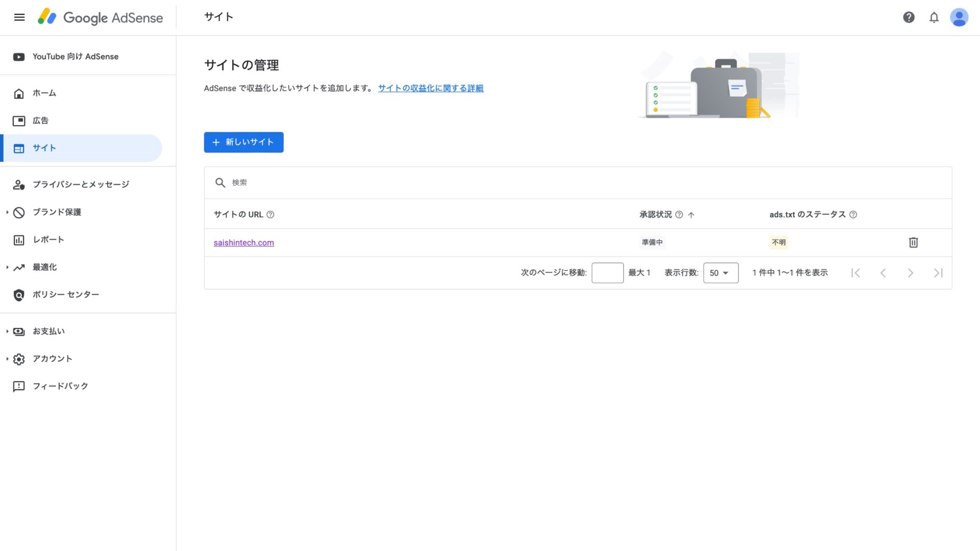Screen dimensions: 980x551
Task: Click the help question mark icon in header
Action: (x=909, y=17)
